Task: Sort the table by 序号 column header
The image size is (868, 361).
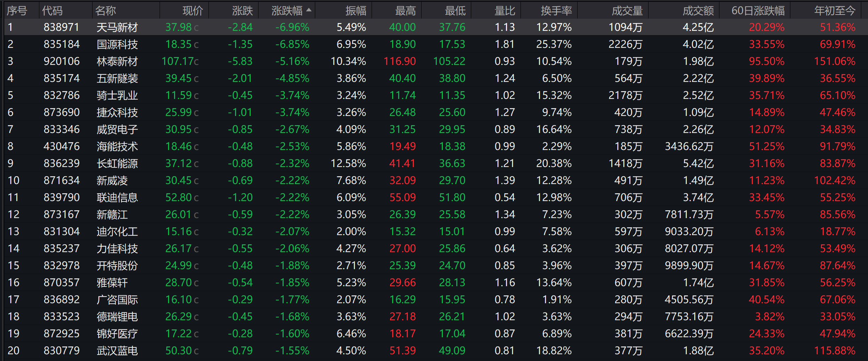Action: point(17,11)
